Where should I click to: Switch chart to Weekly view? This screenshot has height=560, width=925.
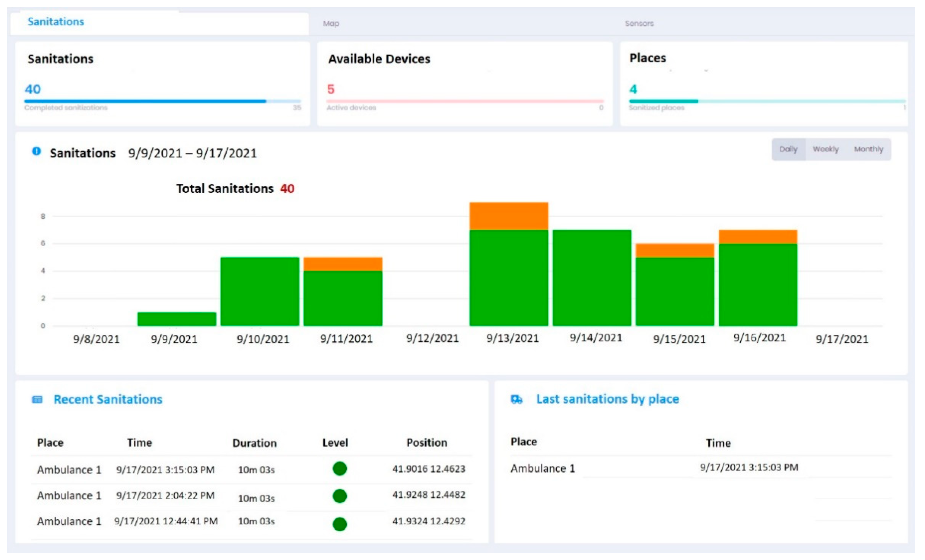[826, 149]
